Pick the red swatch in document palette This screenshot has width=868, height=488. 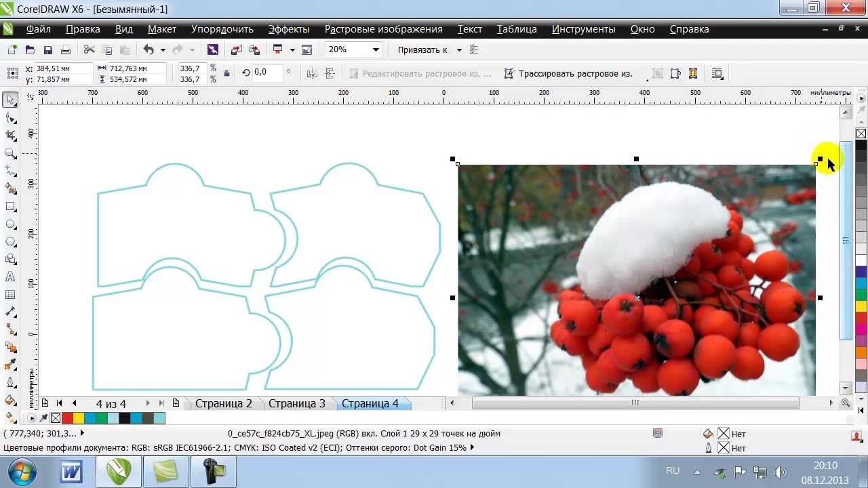67,418
